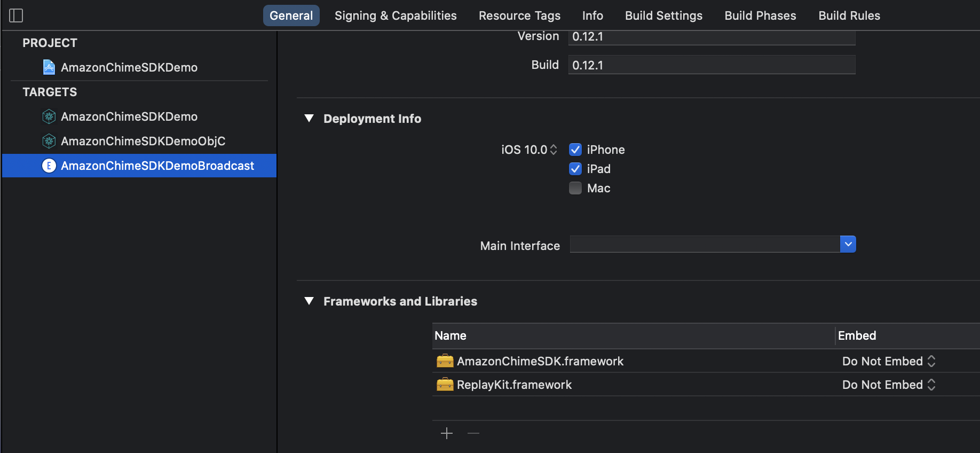
Task: Add a framework with the plus button
Action: [447, 433]
